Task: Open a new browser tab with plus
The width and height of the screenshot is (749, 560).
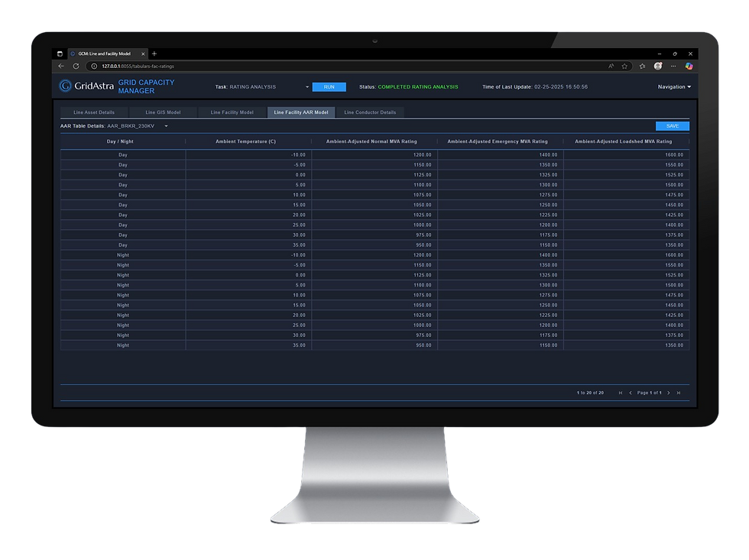Action: 154,54
